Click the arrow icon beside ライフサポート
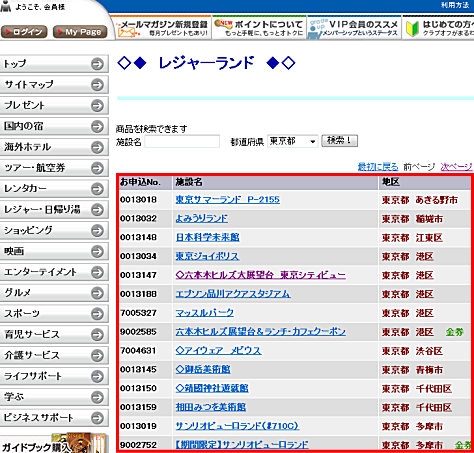Image resolution: width=474 pixels, height=453 pixels. coord(97,376)
